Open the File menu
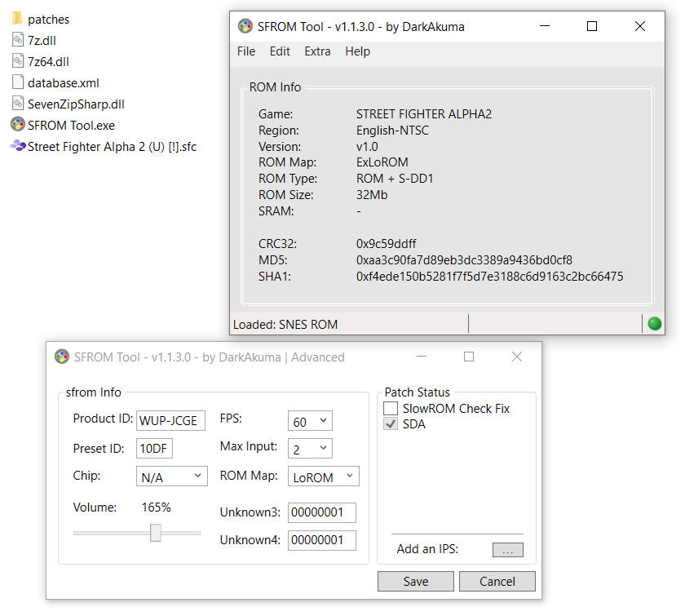The image size is (685, 616). click(x=246, y=51)
